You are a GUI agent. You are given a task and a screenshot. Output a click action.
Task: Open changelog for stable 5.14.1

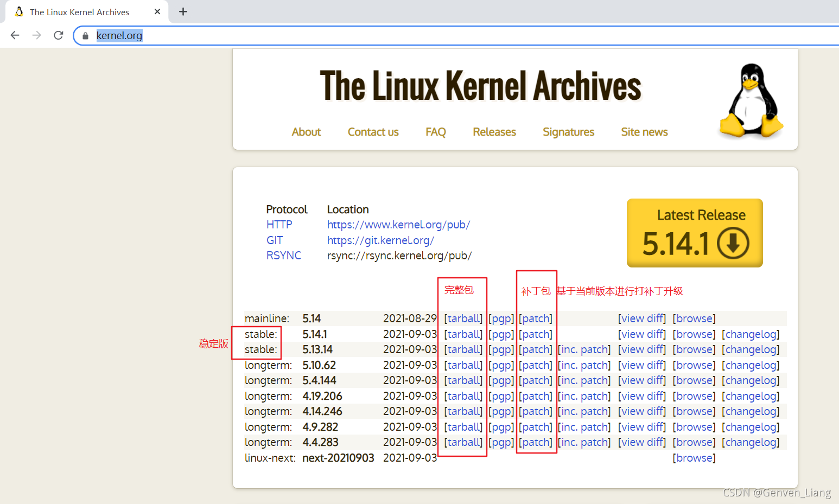(x=751, y=334)
